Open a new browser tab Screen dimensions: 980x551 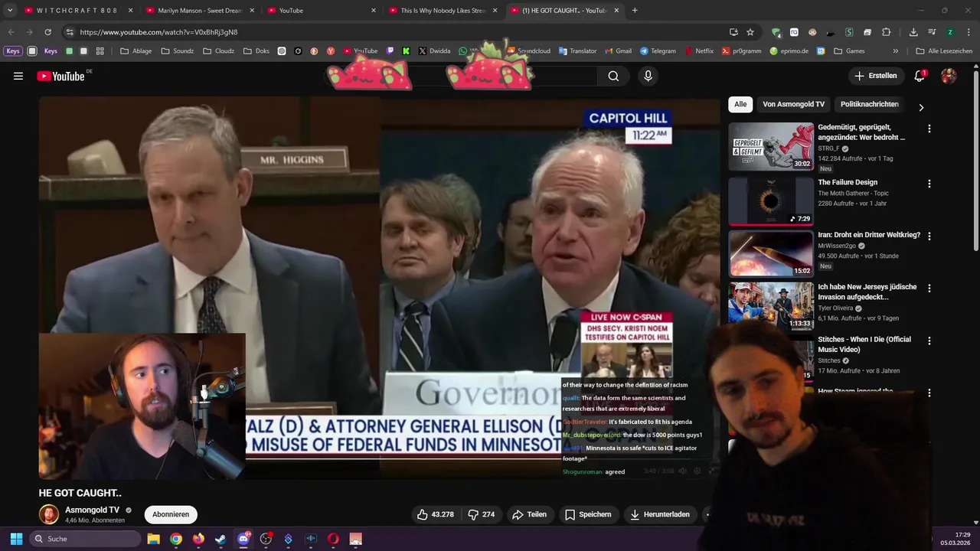(635, 11)
